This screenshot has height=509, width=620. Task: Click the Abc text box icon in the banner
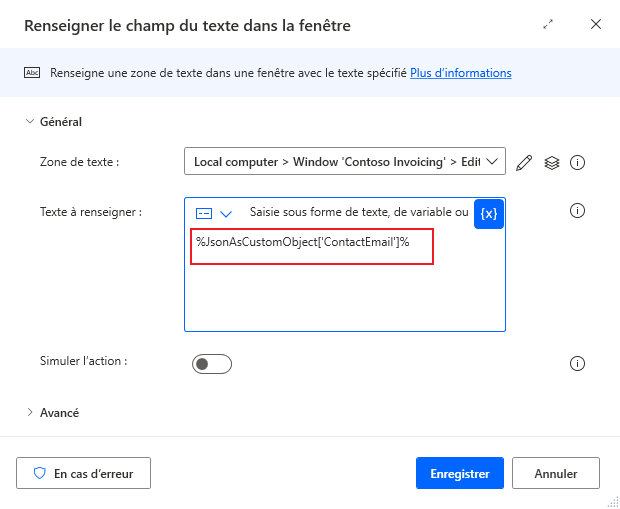(32, 73)
